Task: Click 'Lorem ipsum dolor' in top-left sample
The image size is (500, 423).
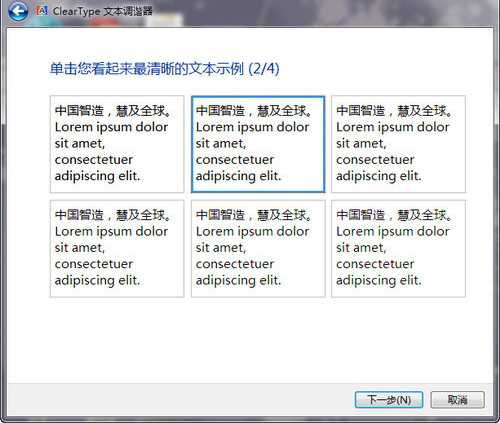Action: point(111,127)
